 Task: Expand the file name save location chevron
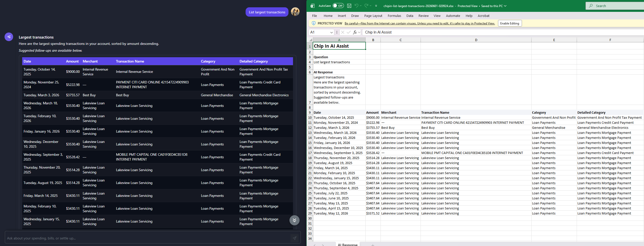click(505, 6)
